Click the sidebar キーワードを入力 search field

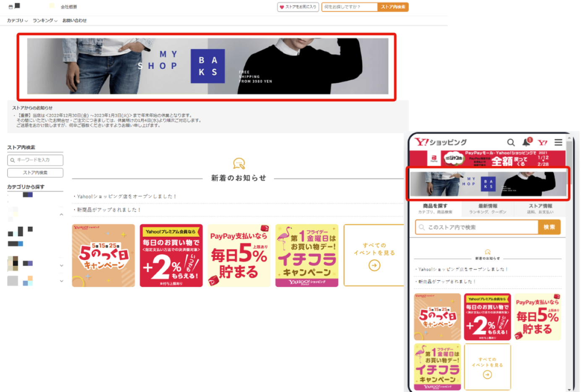35,160
